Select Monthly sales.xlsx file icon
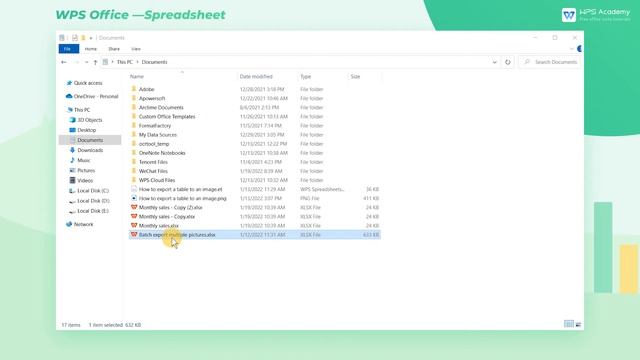The width and height of the screenshot is (640, 360). 133,225
